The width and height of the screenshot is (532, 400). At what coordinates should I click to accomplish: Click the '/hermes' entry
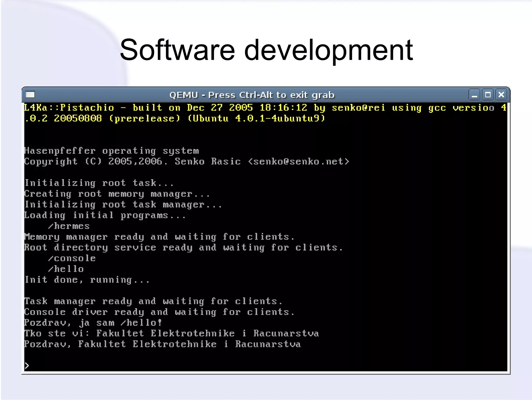click(x=69, y=226)
